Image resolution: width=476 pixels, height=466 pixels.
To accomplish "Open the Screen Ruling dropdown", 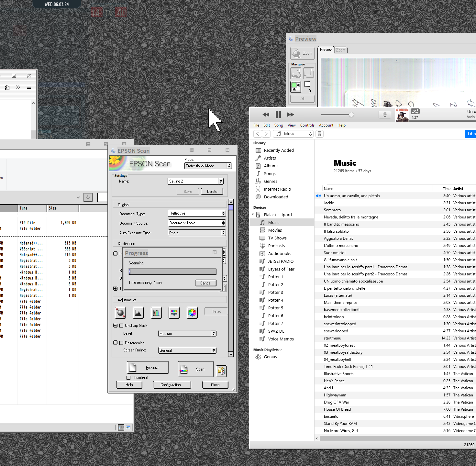I will pos(187,350).
